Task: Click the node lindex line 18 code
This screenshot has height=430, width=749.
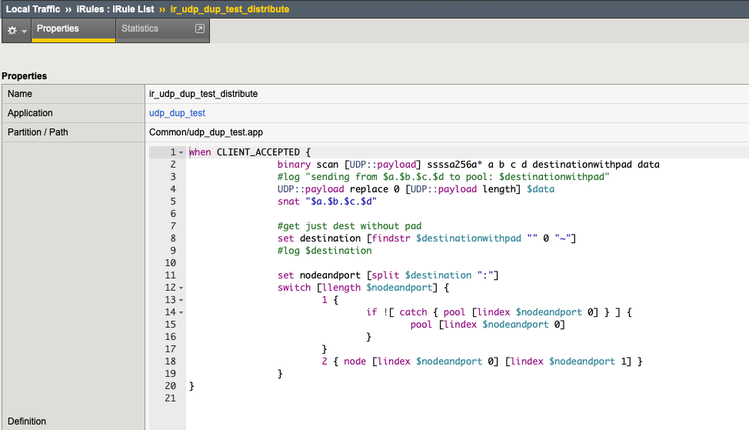Action: pyautogui.click(x=480, y=361)
